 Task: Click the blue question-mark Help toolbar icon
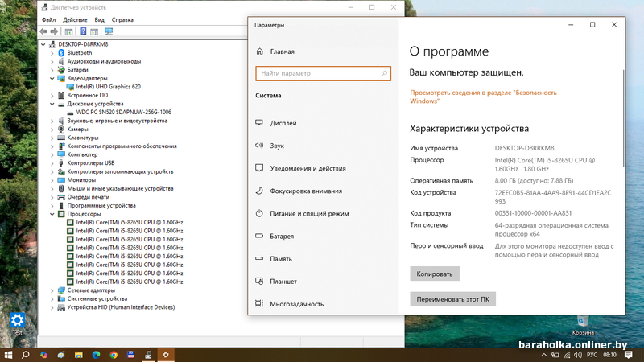83,31
